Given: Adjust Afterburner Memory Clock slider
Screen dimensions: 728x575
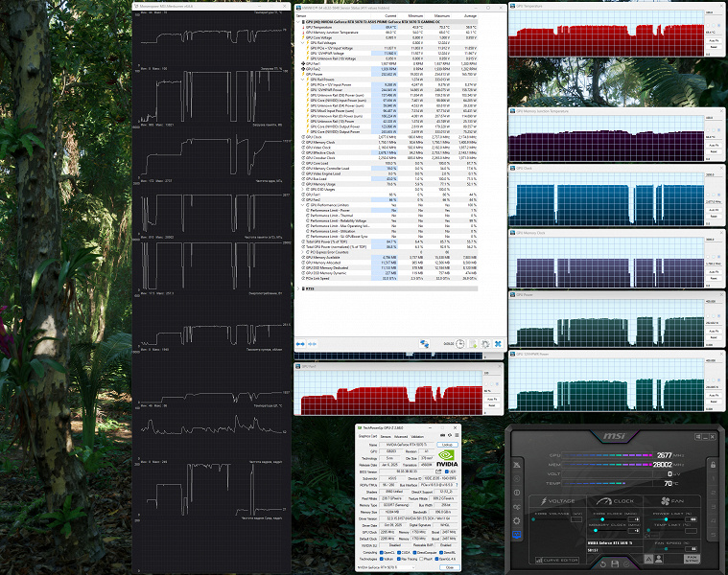Looking at the screenshot, I should (x=596, y=531).
